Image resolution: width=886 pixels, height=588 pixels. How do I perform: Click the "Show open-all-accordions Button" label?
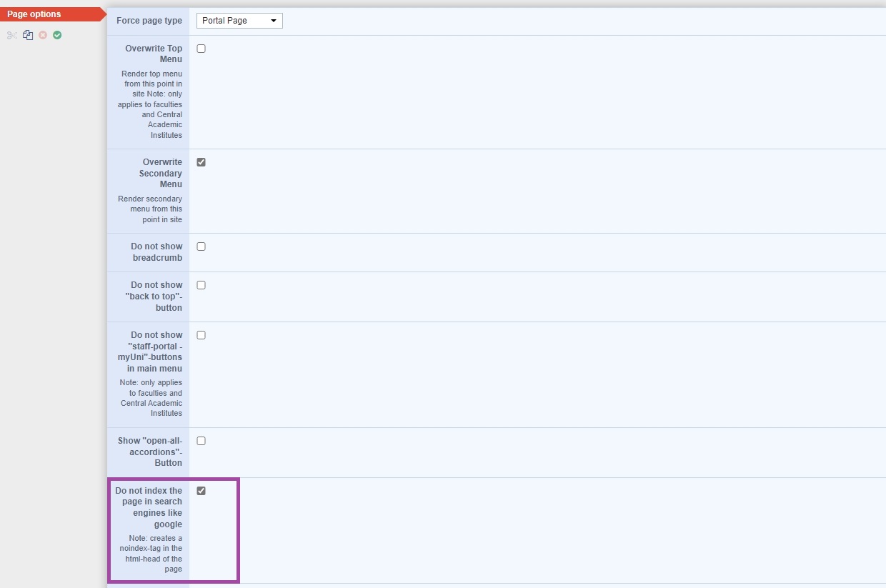pyautogui.click(x=151, y=452)
